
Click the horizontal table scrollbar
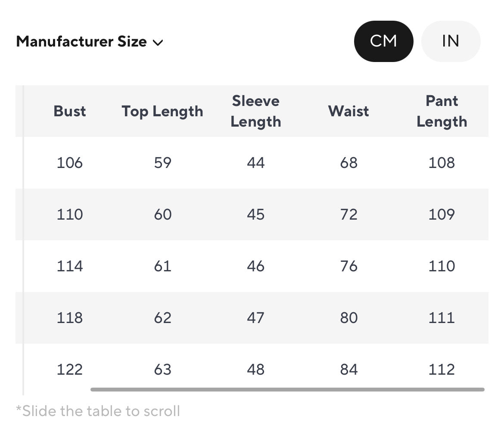(x=287, y=389)
